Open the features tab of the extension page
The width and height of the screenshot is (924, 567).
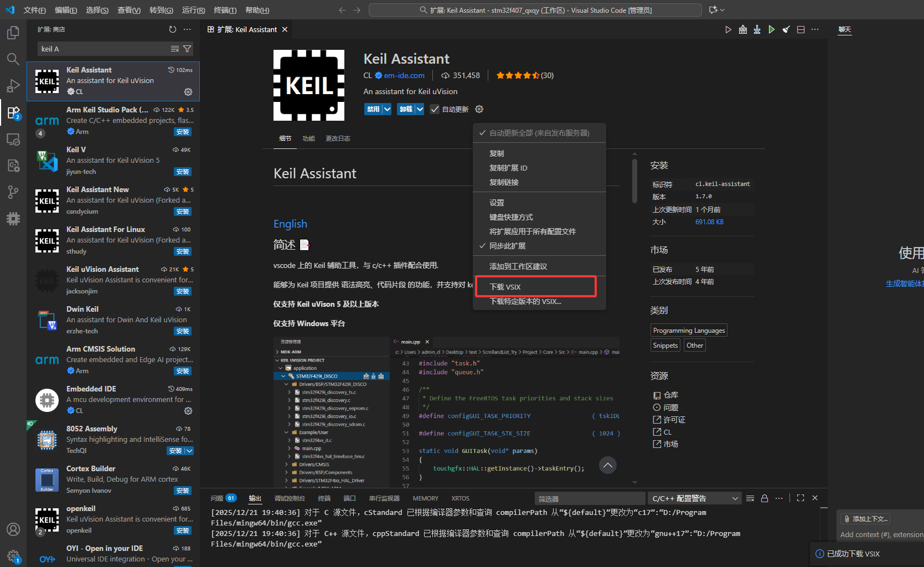tap(308, 138)
